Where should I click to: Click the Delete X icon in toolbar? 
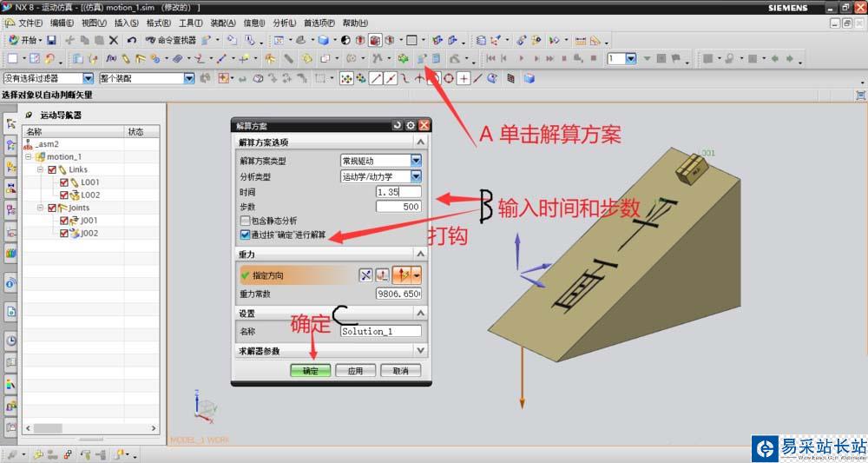[114, 40]
